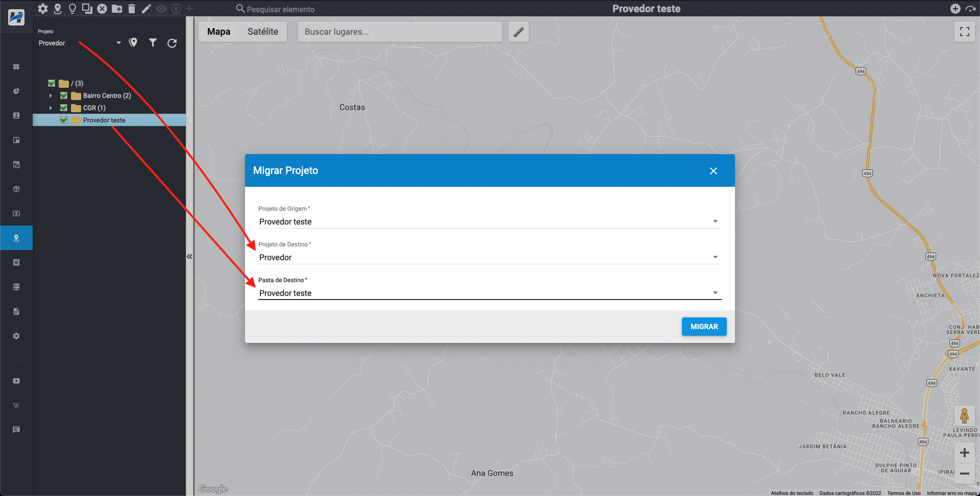Screen dimensions: 980x496
Task: Select the ruler measurement tool
Action: 518,32
